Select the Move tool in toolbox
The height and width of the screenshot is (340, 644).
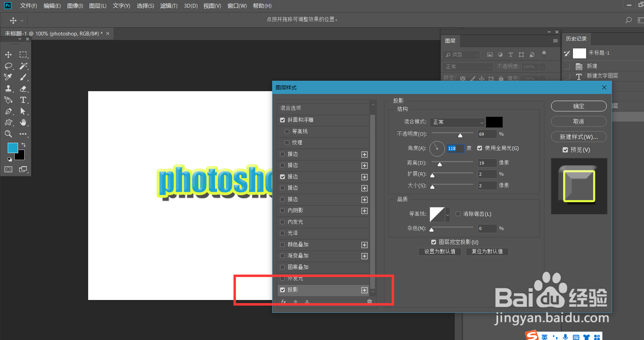8,55
